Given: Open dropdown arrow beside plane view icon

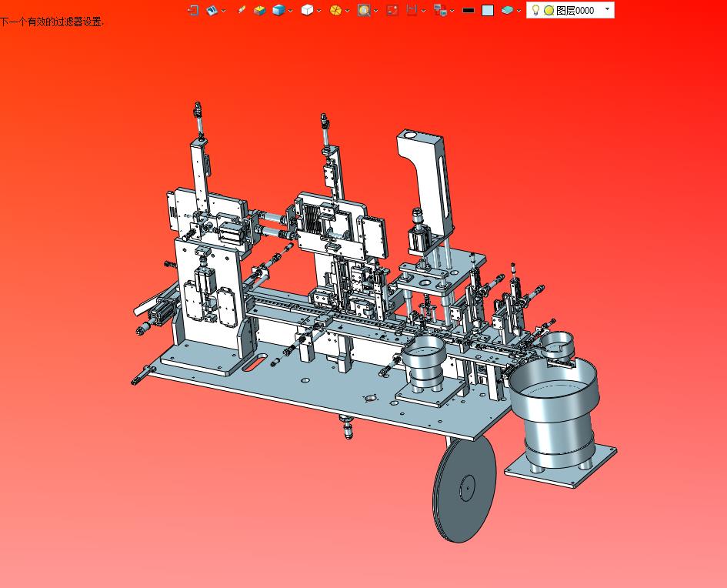Looking at the screenshot, I should (x=223, y=10).
